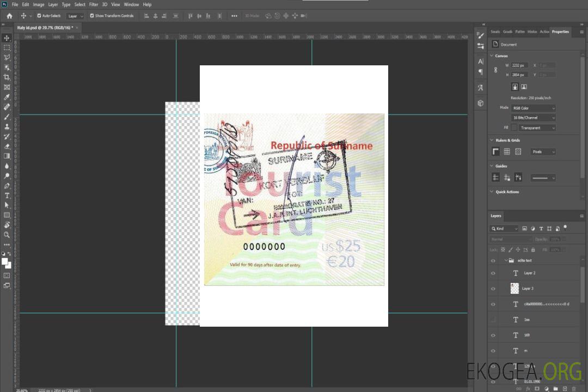588x392 pixels.
Task: Set canvas to landscape orientation
Action: tap(524, 87)
